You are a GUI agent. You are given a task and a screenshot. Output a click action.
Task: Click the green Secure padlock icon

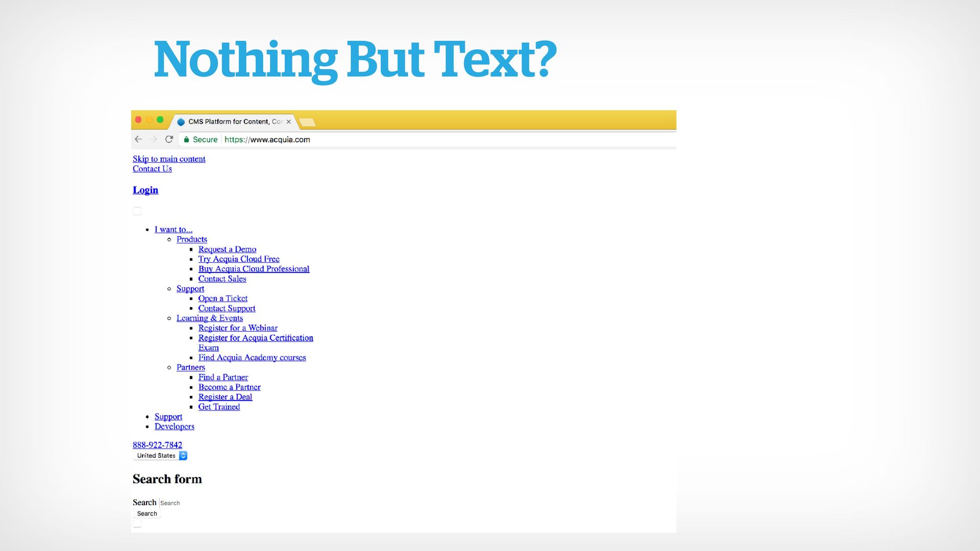[x=186, y=139]
